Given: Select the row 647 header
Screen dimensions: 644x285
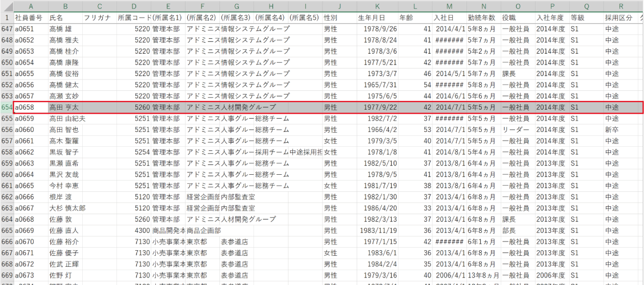Looking at the screenshot, I should tap(7, 29).
